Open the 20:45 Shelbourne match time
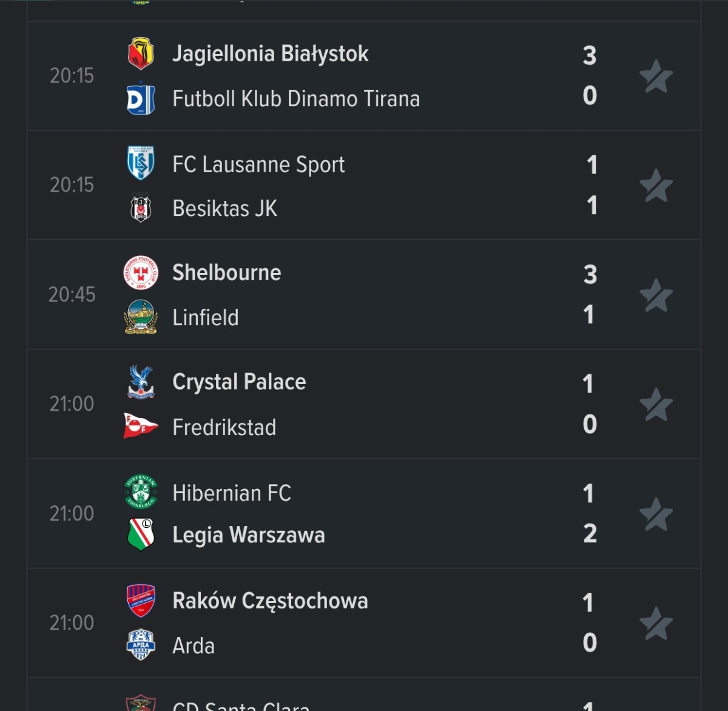The width and height of the screenshot is (728, 711). click(72, 295)
